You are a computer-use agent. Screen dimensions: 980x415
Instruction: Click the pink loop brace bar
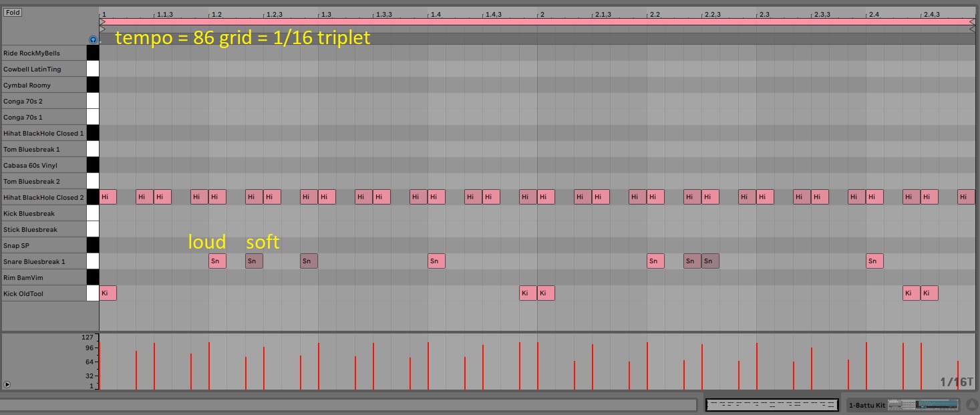coord(534,22)
